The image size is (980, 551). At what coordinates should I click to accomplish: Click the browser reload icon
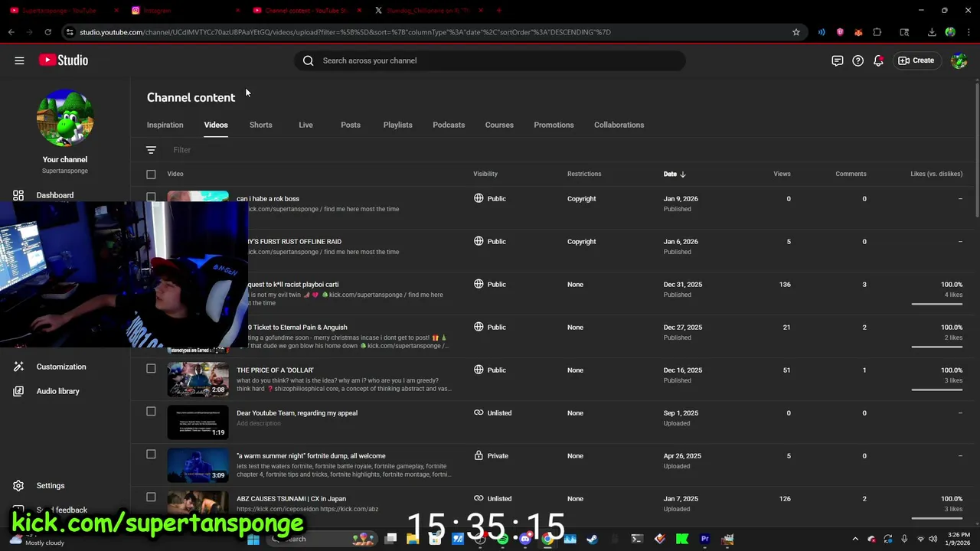point(47,32)
